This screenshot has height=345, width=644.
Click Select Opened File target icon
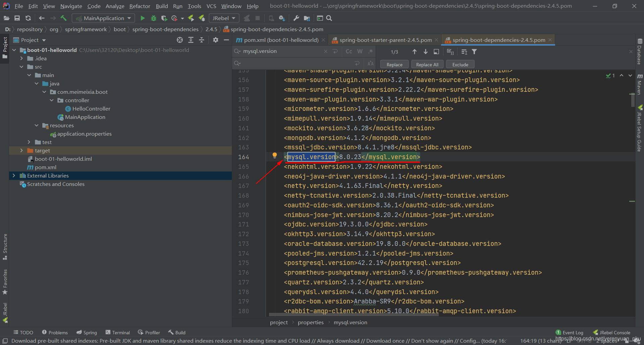click(180, 40)
